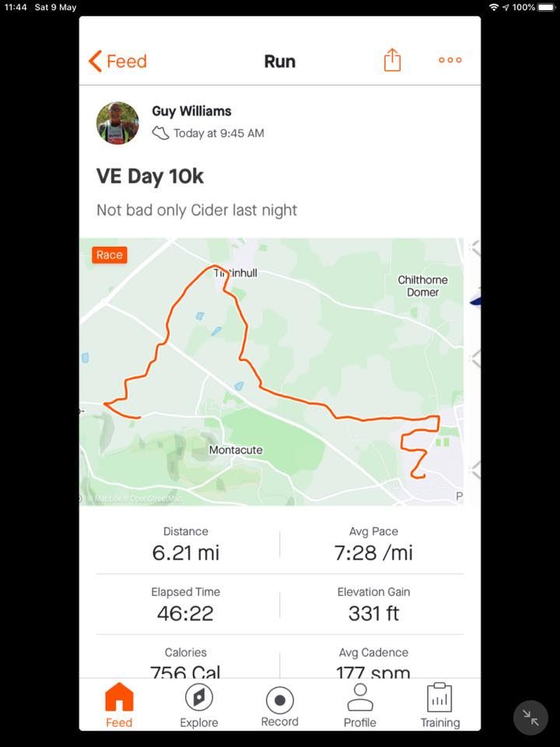Viewport: 560px width, 747px height.
Task: Tap the Race tag on the map
Action: pyautogui.click(x=110, y=255)
